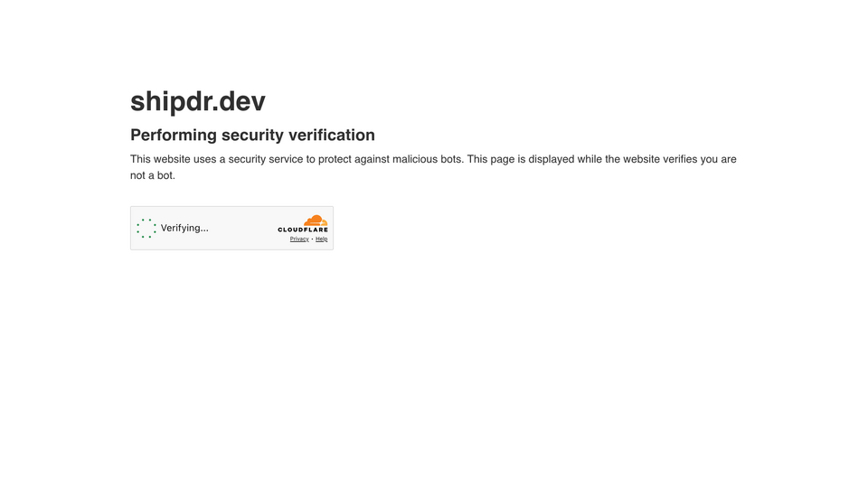868x488 pixels.
Task: Click the Cloudflare logo
Action: point(303,223)
